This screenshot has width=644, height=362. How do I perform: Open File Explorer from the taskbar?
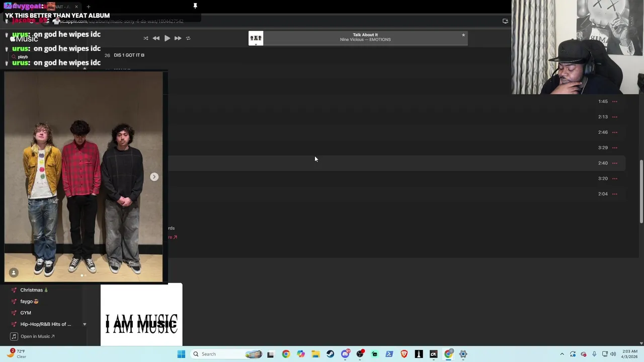coord(315,354)
